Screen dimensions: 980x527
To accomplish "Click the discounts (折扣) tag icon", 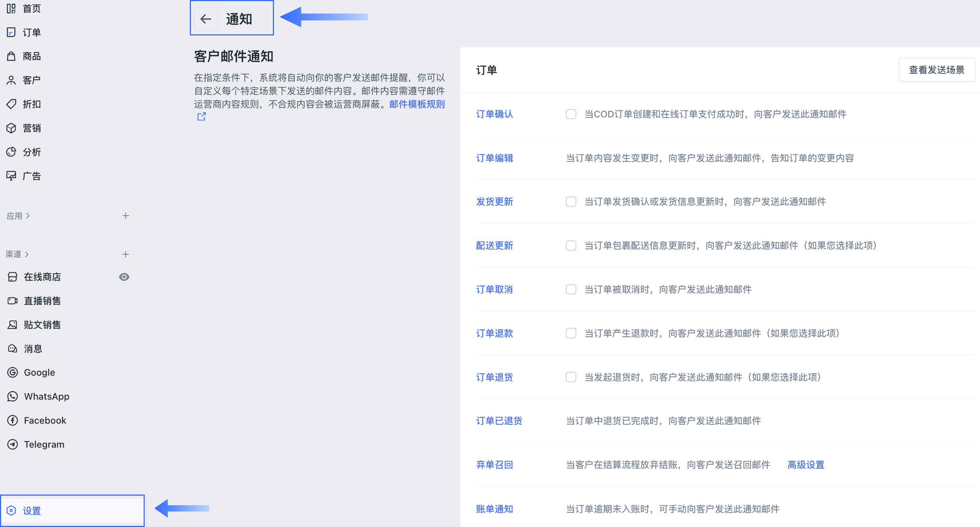I will click(x=11, y=104).
